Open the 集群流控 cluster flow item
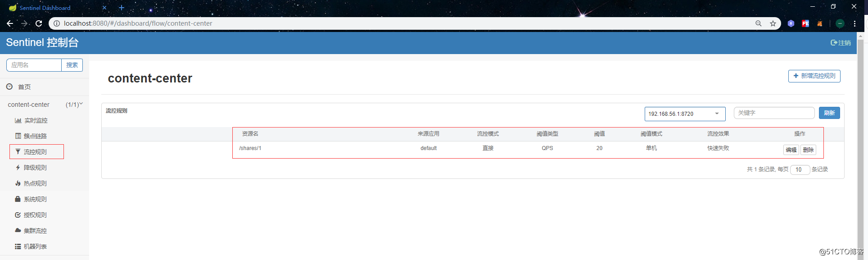The height and width of the screenshot is (260, 868). click(35, 231)
